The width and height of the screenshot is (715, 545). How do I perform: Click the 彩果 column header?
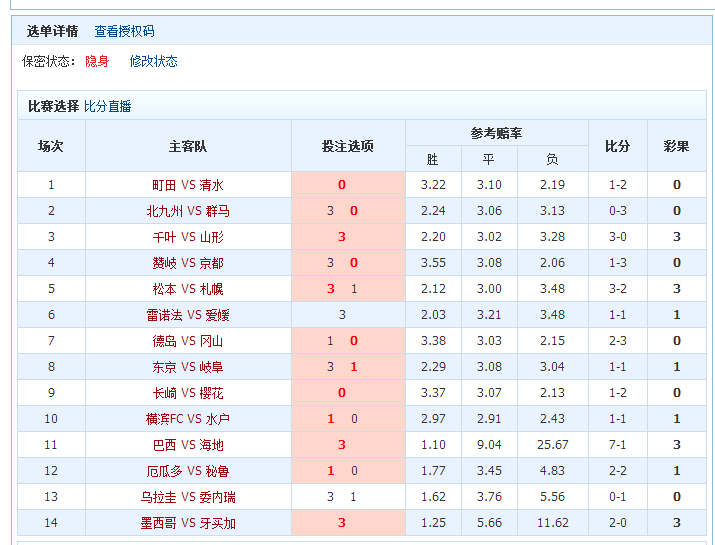[676, 146]
